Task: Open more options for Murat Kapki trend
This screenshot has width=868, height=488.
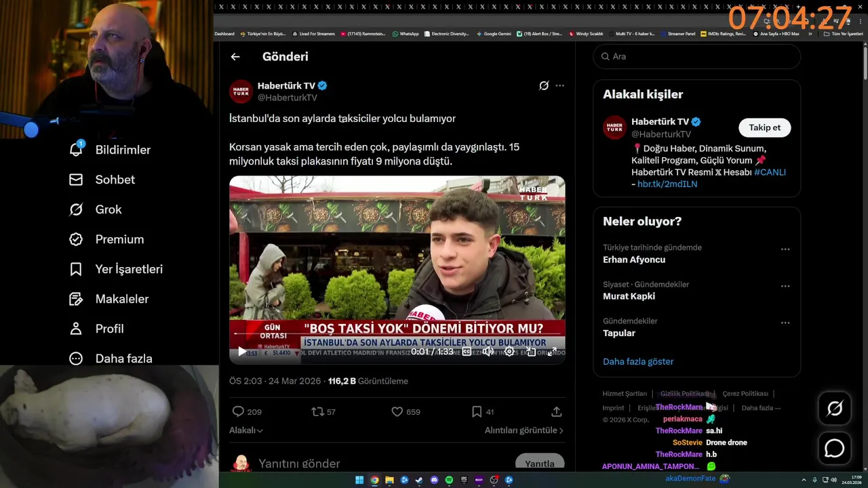Action: (x=785, y=286)
